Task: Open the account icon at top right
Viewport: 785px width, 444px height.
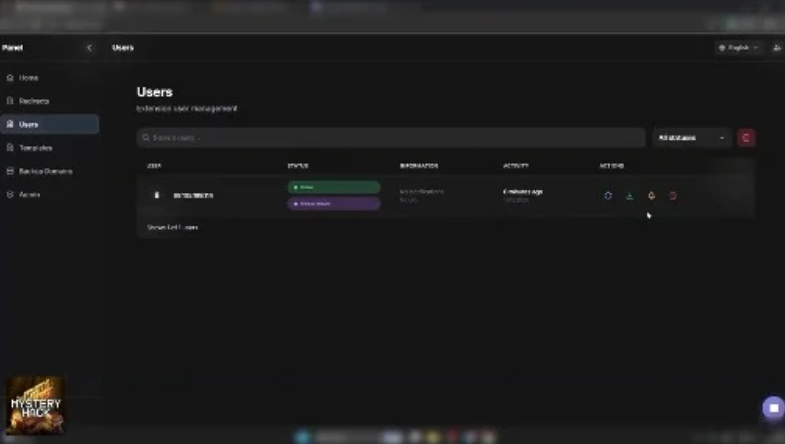Action: (776, 48)
